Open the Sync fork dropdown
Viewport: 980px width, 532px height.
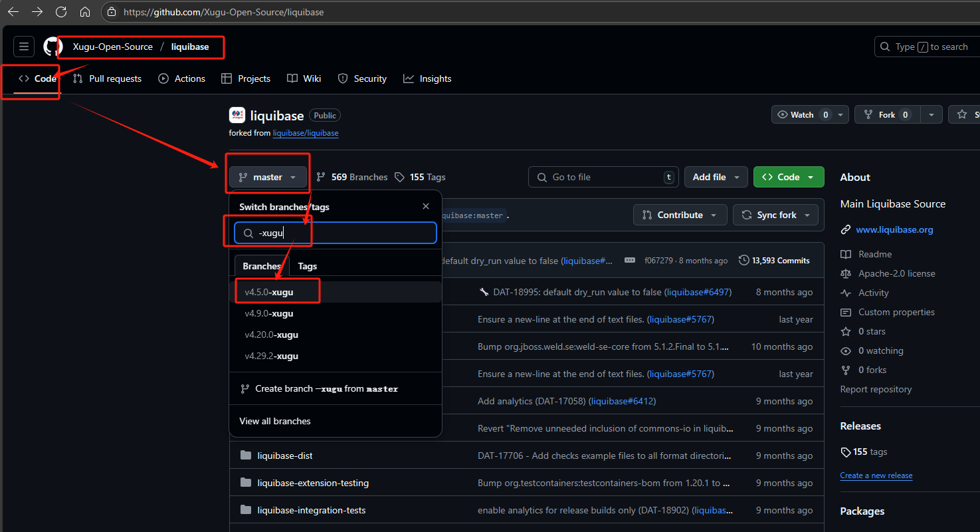pyautogui.click(x=775, y=215)
